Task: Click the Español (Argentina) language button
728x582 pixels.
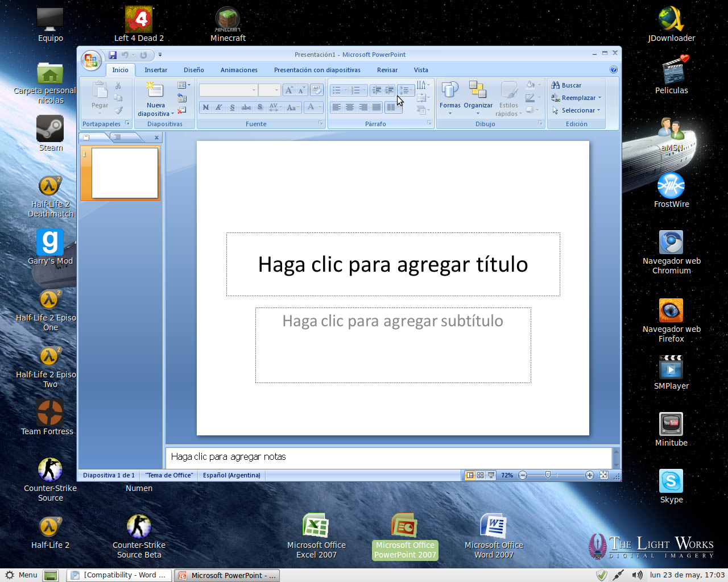Action: click(231, 475)
